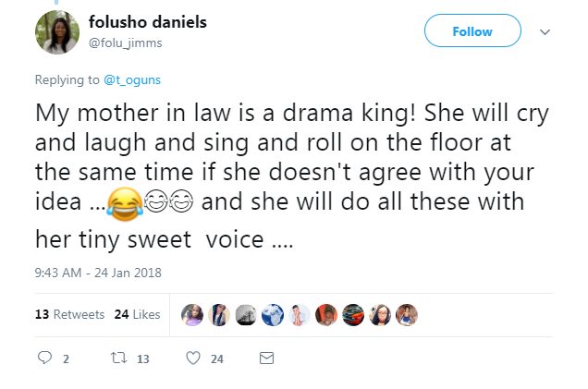Viewport: 588px width, 389px height.
Task: Open the last liker avatar in the row
Action: [408, 314]
